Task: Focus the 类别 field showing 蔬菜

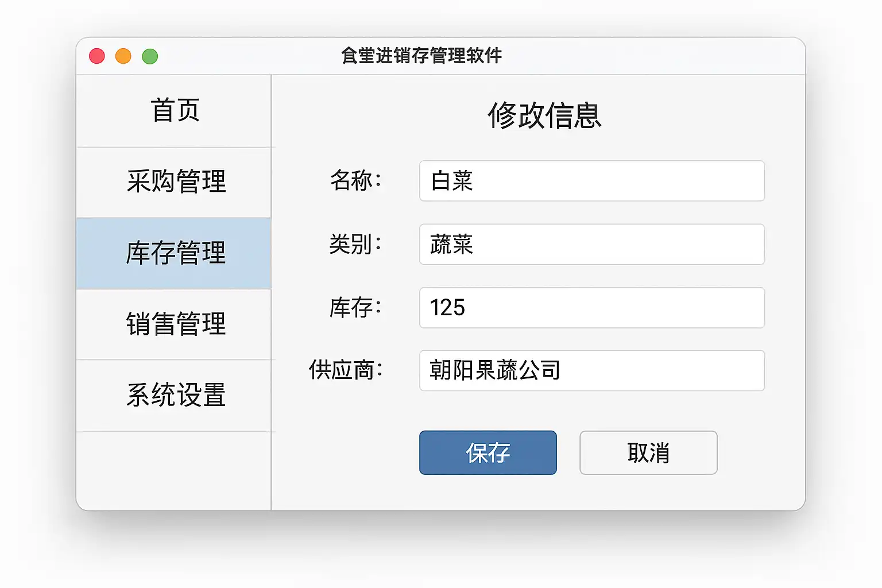Action: [591, 245]
